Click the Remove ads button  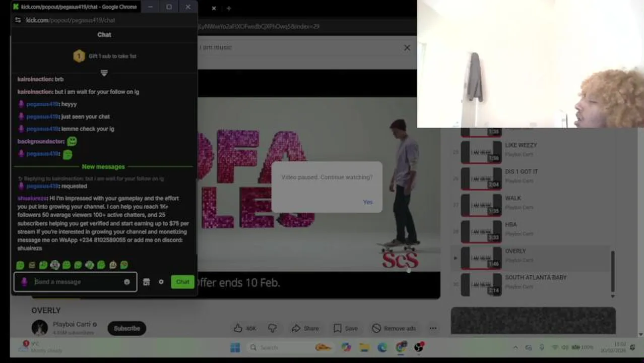tap(394, 328)
